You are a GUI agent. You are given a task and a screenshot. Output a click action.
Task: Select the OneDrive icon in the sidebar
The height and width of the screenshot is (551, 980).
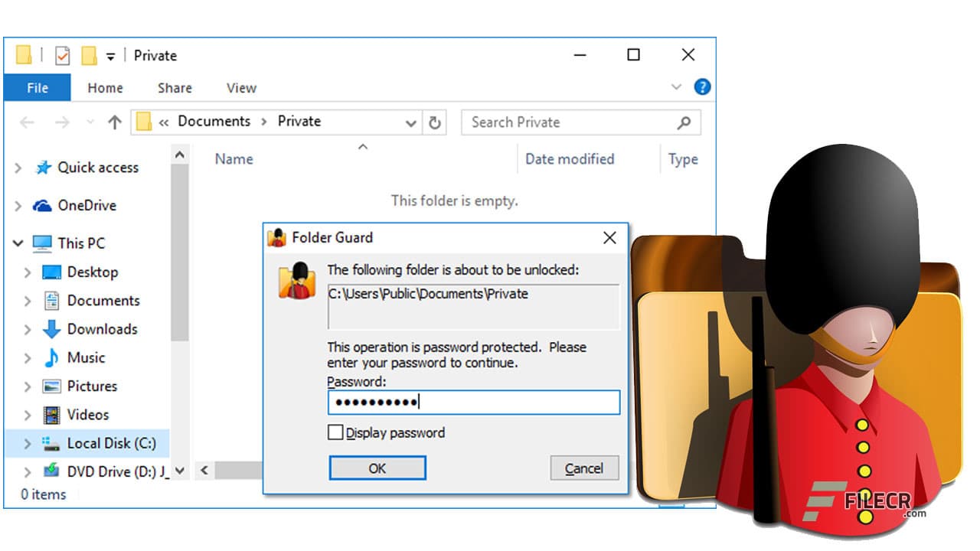tap(43, 205)
